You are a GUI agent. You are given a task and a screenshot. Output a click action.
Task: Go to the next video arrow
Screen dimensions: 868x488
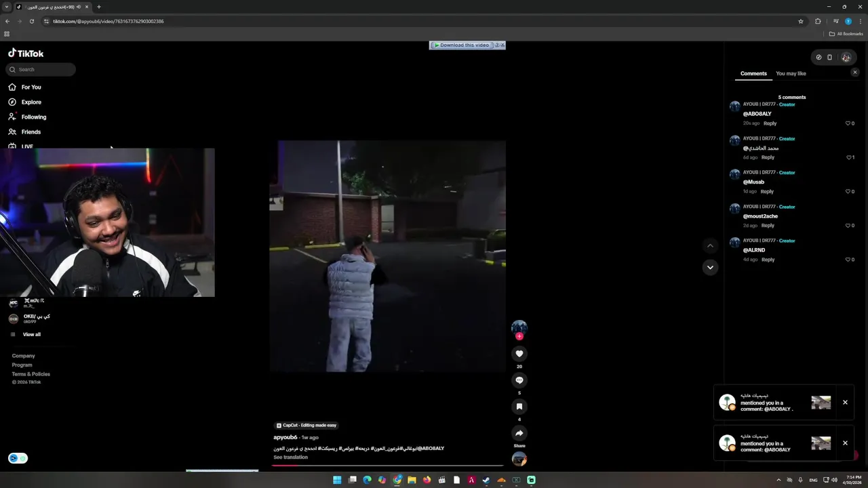[x=710, y=267]
